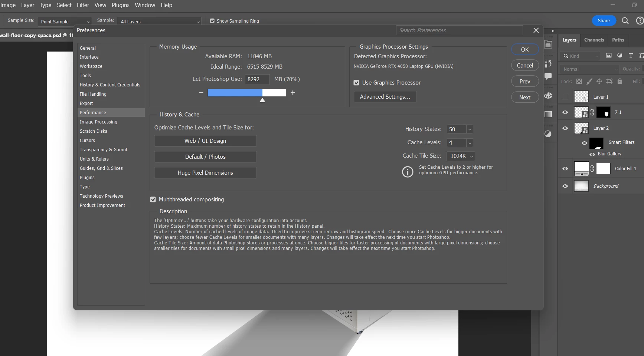The height and width of the screenshot is (356, 644).
Task: Open the Comments panel speech bubble icon
Action: (x=548, y=76)
